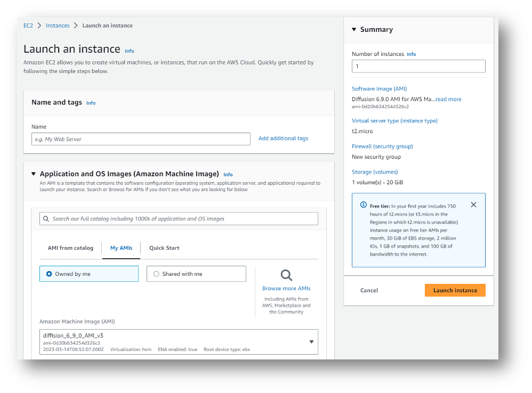The height and width of the screenshot is (393, 532).
Task: Open Add additional tags
Action: click(x=283, y=138)
